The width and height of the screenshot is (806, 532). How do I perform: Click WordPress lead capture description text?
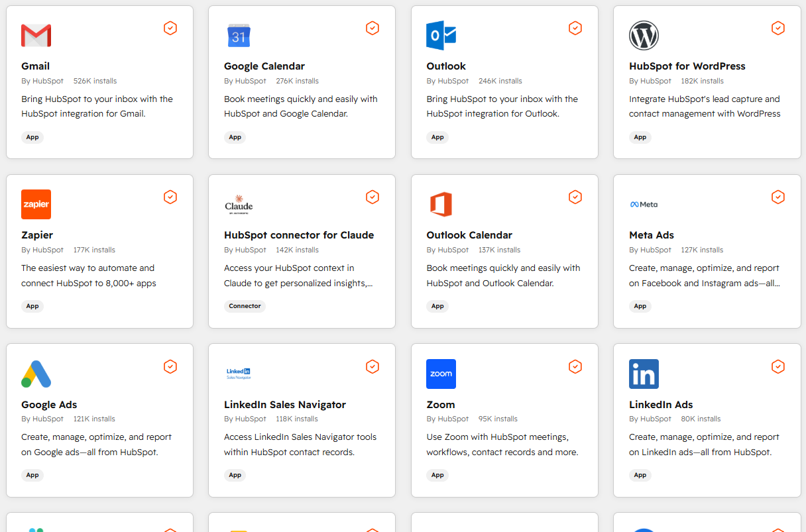click(x=705, y=107)
